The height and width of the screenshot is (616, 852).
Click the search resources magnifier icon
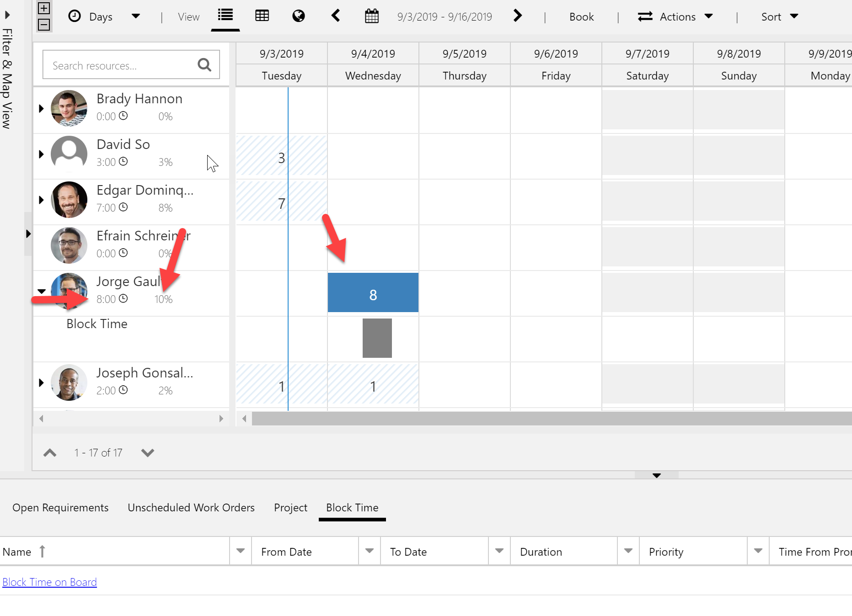point(204,64)
